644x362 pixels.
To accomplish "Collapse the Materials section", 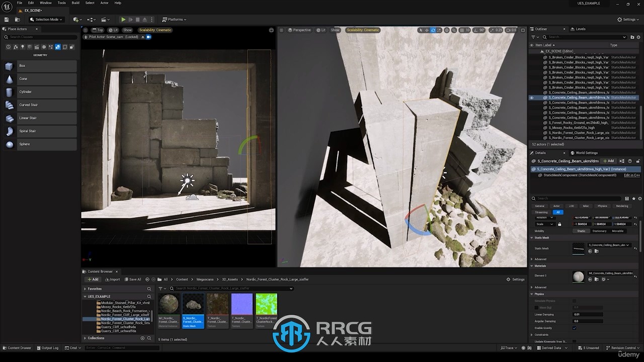I will (532, 265).
